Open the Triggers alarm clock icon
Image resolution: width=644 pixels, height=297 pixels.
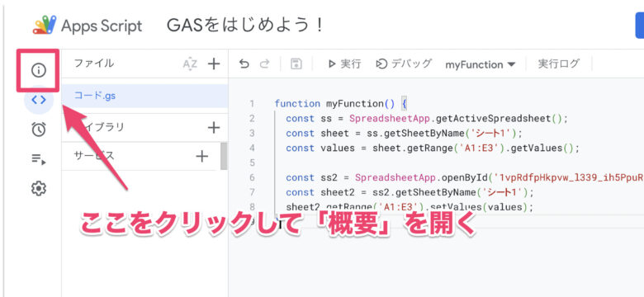[x=39, y=130]
